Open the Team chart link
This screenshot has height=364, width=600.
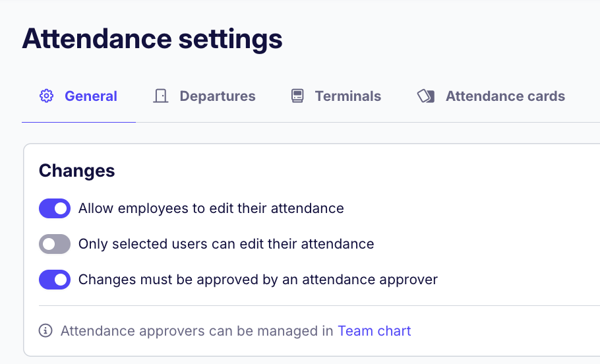tap(374, 331)
